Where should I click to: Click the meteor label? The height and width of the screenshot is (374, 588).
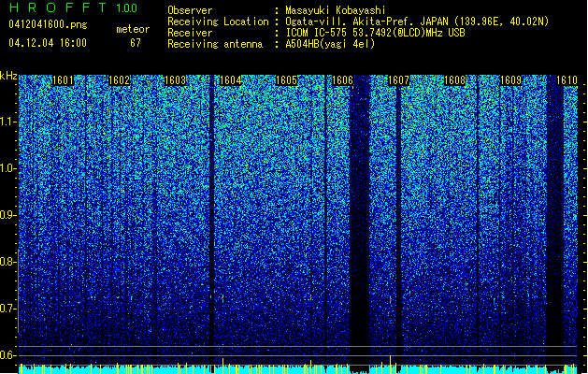[x=133, y=29]
